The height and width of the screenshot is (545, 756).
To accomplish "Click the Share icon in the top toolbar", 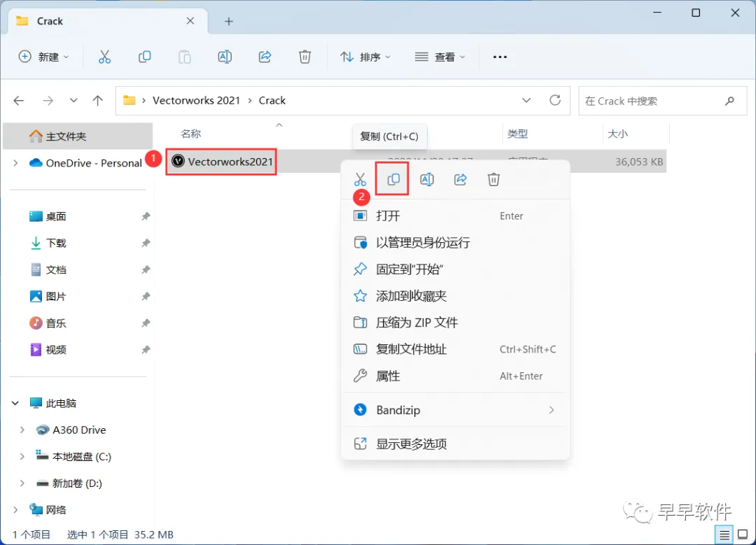I will (x=265, y=57).
